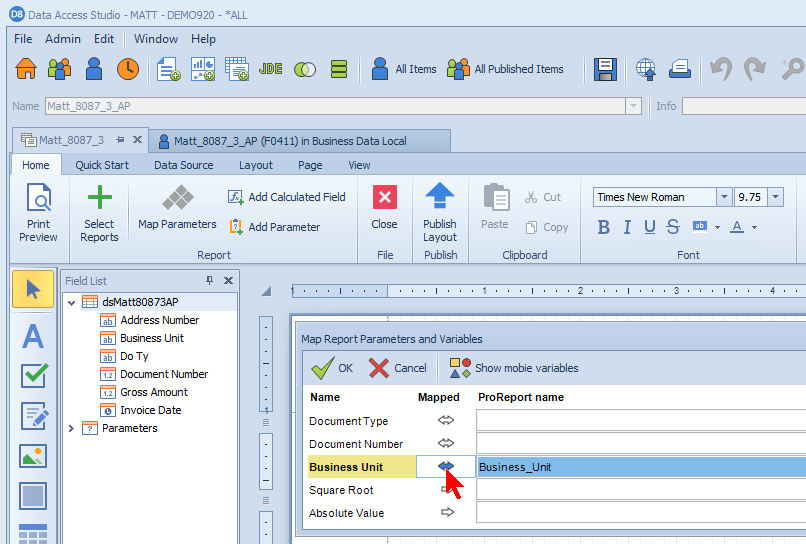Viewport: 806px width, 544px height.
Task: Open Print Preview
Action: (x=39, y=213)
